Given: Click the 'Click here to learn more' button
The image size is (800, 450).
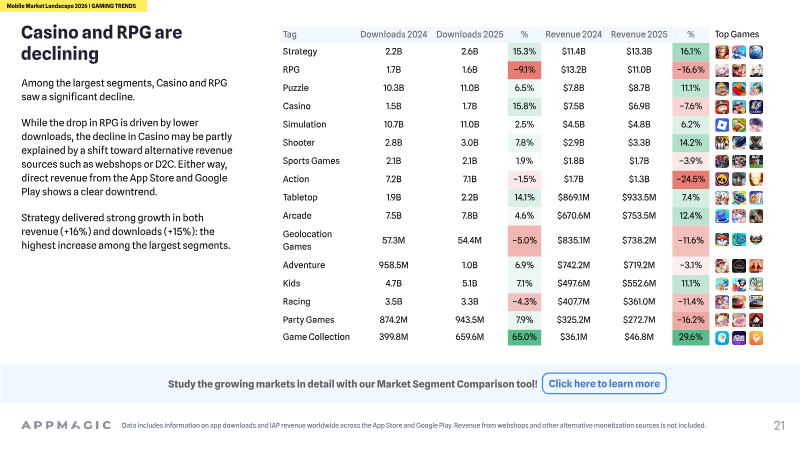Looking at the screenshot, I should tap(604, 384).
